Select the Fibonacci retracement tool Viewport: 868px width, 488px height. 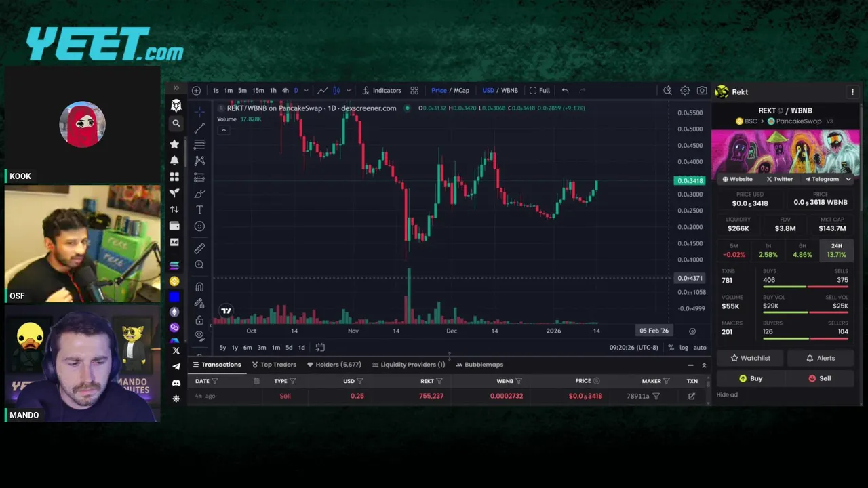point(199,144)
